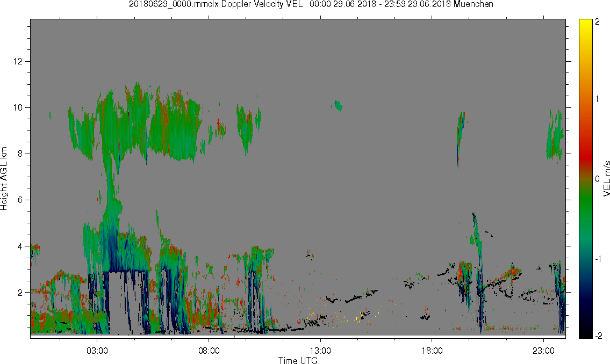The image size is (610, 364).
Task: Click the 'Time UTC' axis label
Action: point(298,360)
